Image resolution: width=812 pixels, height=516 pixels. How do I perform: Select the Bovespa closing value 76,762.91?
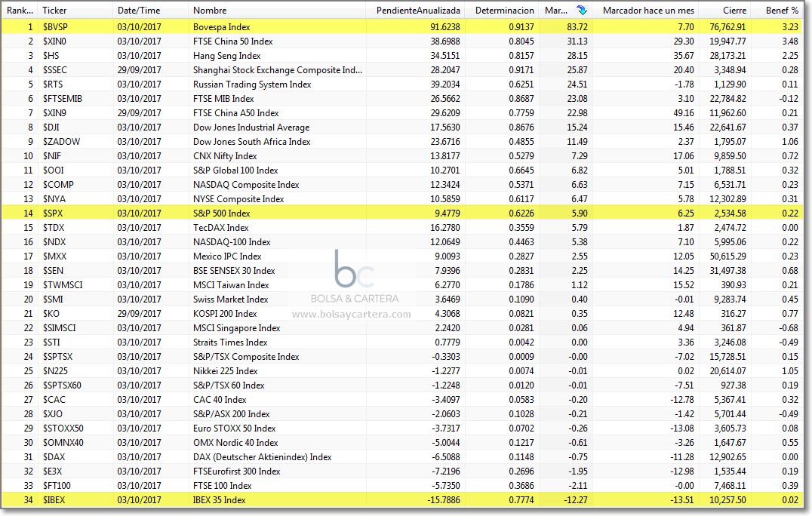[x=727, y=27]
